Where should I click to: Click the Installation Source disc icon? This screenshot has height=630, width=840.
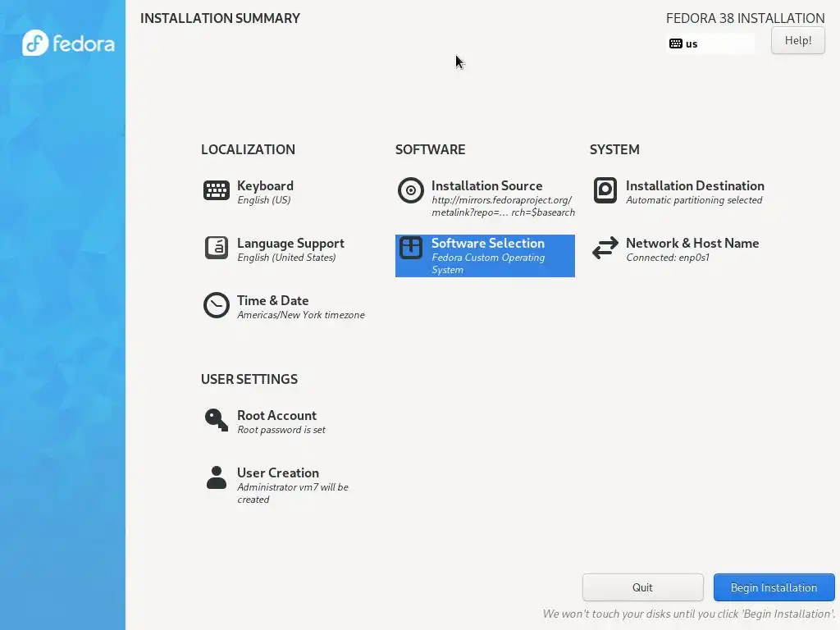[411, 190]
